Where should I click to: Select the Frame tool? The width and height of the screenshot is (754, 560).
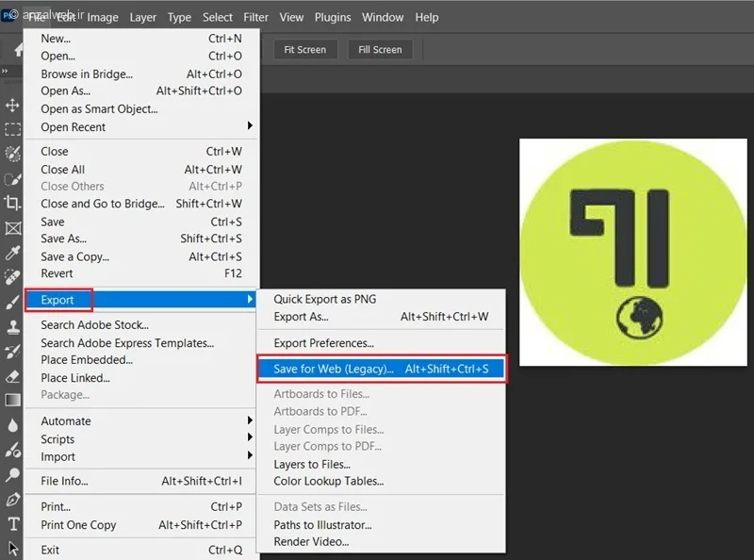click(x=12, y=228)
